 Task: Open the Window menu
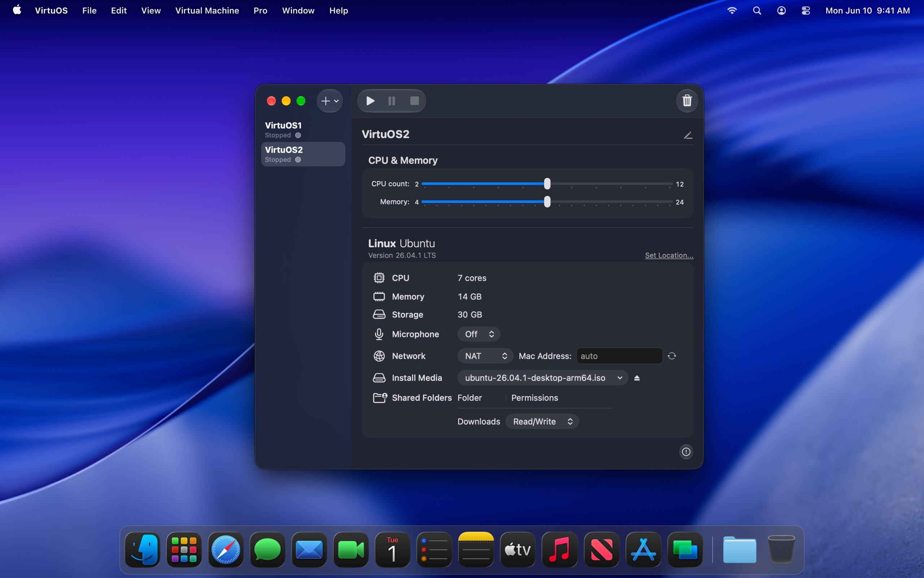coord(298,10)
